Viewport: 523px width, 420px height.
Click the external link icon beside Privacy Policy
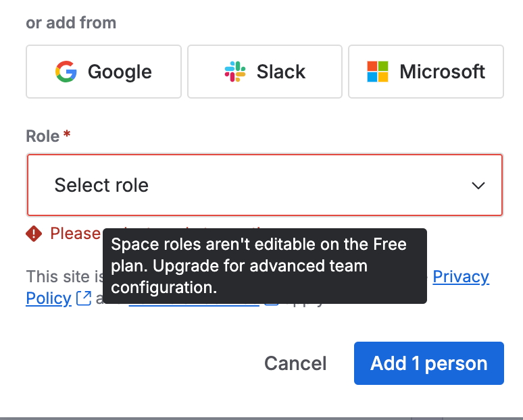84,298
